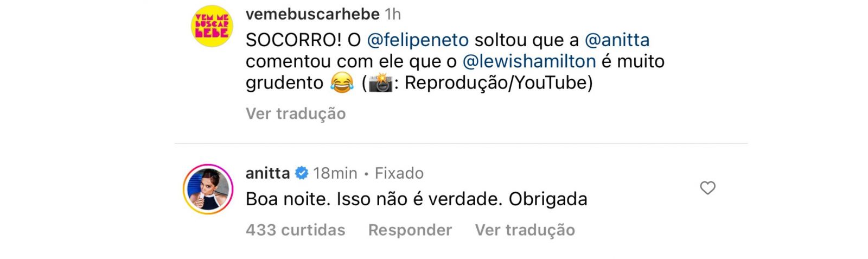
Task: View the 433 curtidas likes list
Action: coord(295,230)
